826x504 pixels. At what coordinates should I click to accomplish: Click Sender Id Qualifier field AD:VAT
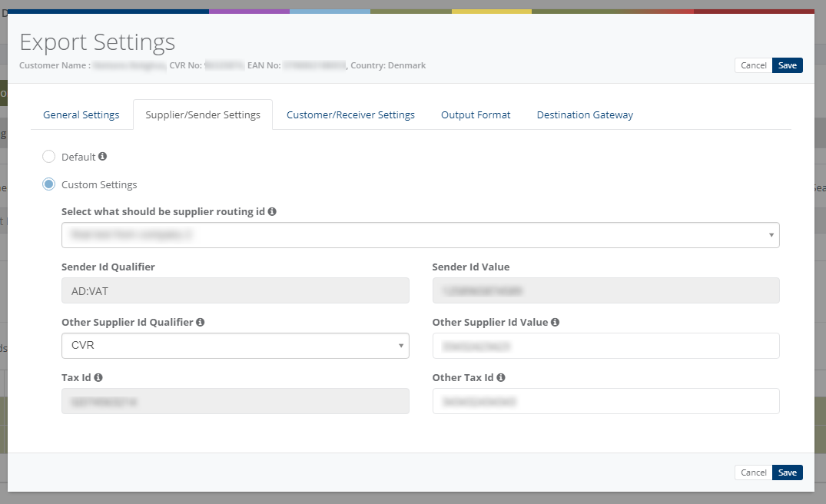tap(235, 290)
